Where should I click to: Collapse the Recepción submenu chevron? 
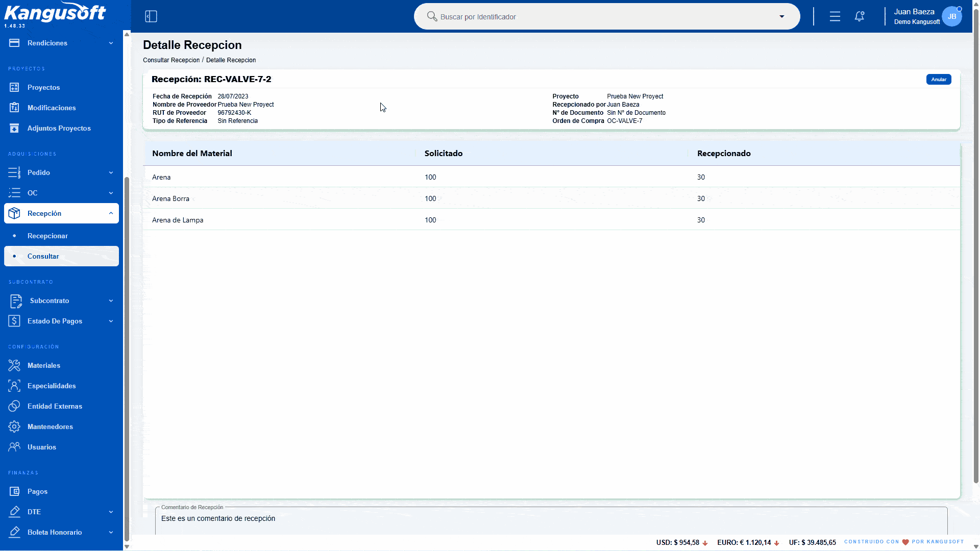coord(111,213)
